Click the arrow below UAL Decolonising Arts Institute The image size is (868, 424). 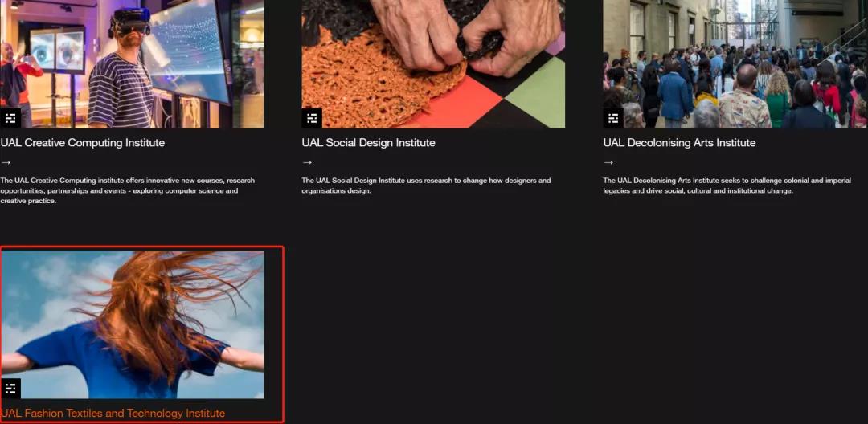609,162
